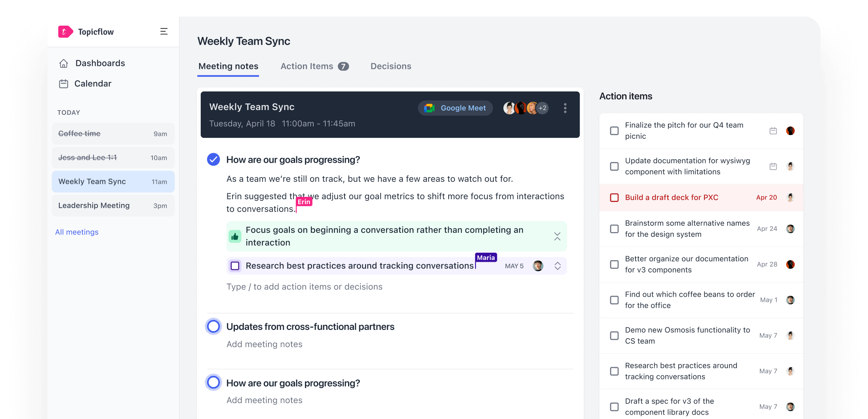Select Weekly Team Sync in sidebar
Image resolution: width=868 pixels, height=419 pixels.
tap(113, 182)
